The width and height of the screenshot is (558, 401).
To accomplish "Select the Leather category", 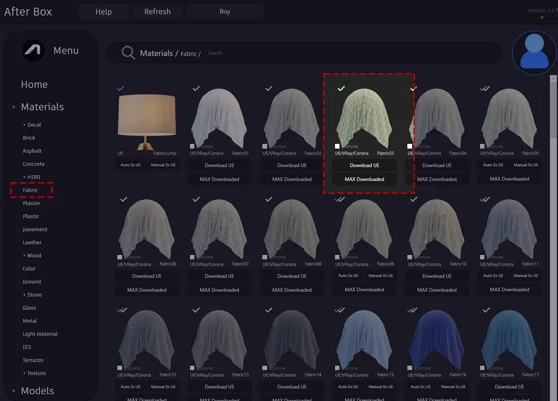I will (x=32, y=242).
